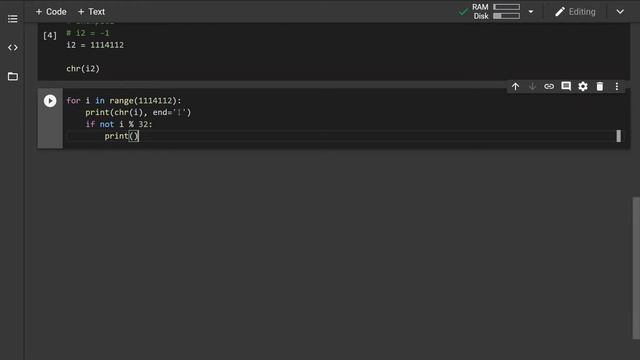
Task: Add a new Text cell
Action: (91, 12)
